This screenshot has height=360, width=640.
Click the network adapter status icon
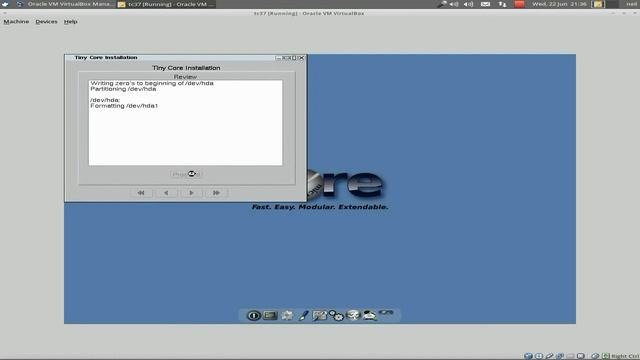(560, 356)
